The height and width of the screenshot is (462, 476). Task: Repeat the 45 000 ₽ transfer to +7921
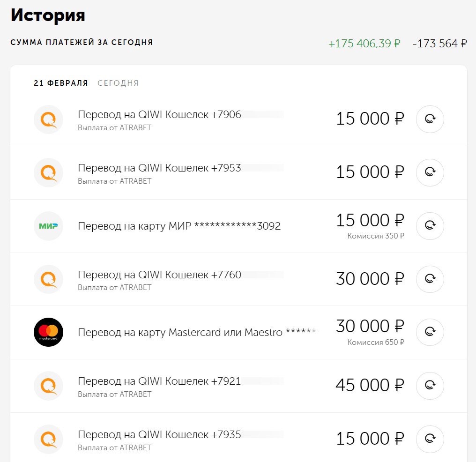click(430, 386)
